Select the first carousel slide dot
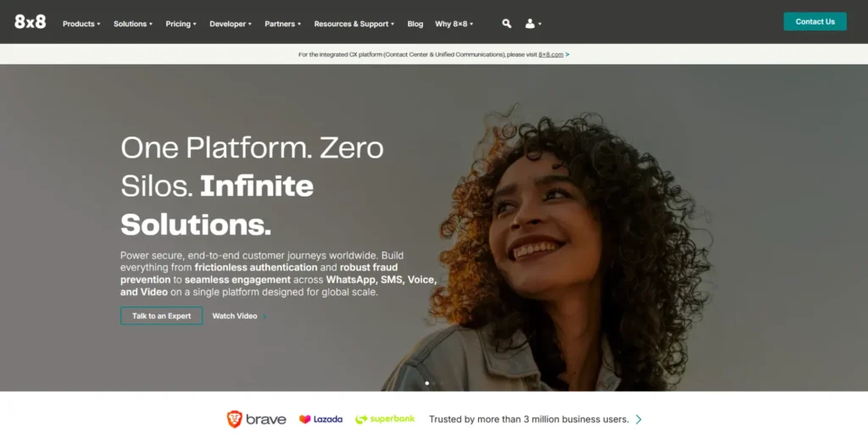The image size is (868, 444). [427, 383]
